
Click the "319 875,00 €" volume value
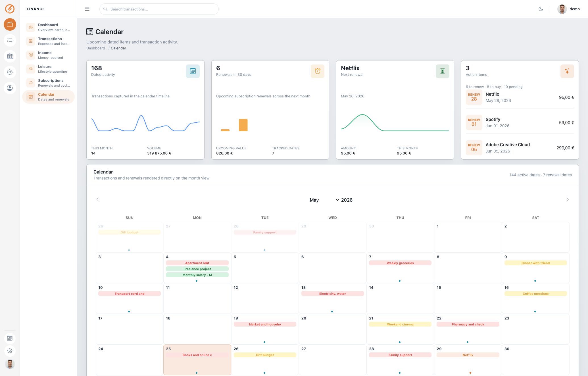click(x=159, y=153)
